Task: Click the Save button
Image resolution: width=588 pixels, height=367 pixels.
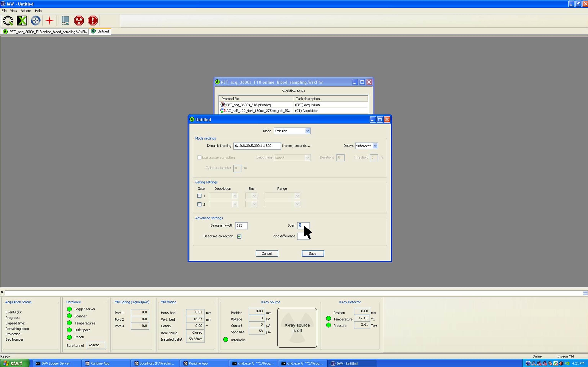Action: click(x=312, y=253)
